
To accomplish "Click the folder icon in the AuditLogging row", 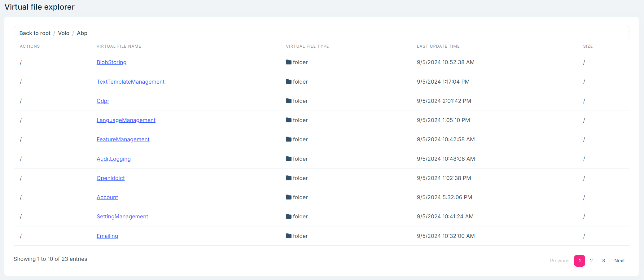I will pyautogui.click(x=289, y=159).
